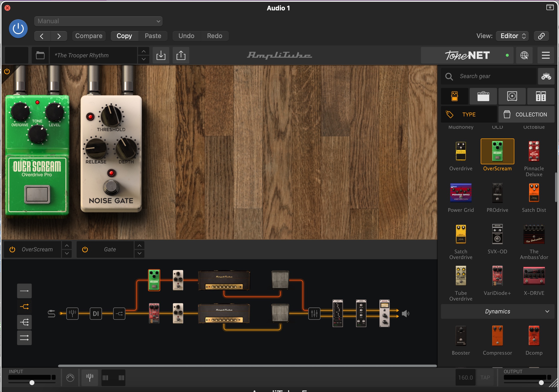
Task: Open the preset browser folder icon
Action: click(x=40, y=55)
